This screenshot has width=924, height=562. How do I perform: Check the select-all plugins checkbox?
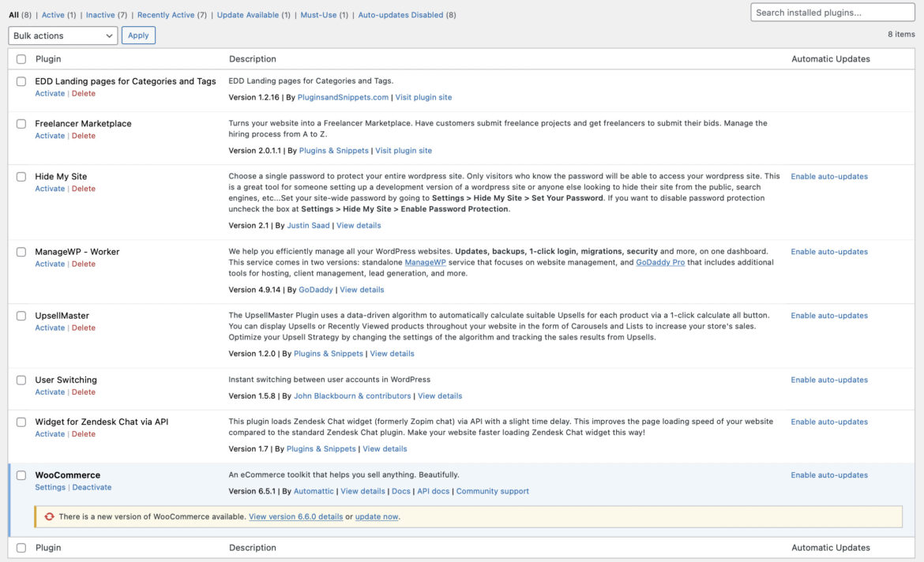point(21,58)
